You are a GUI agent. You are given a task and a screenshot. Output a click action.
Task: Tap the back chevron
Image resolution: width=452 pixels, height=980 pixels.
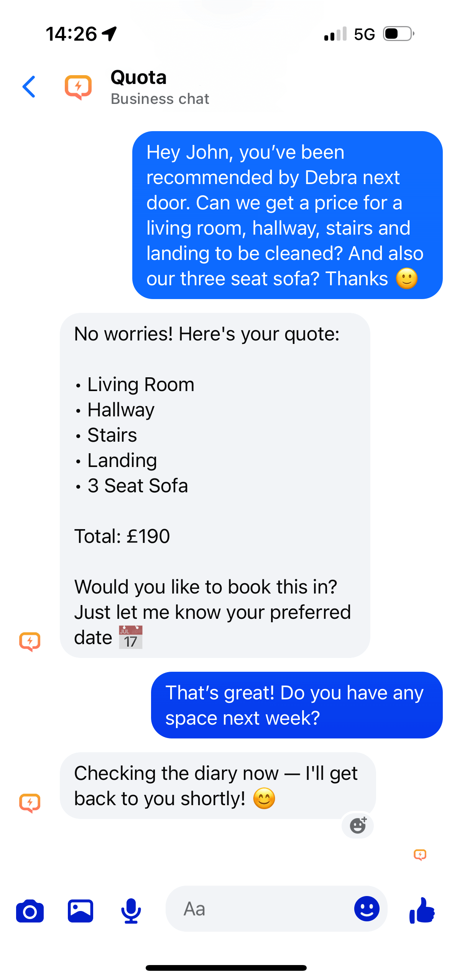[29, 87]
